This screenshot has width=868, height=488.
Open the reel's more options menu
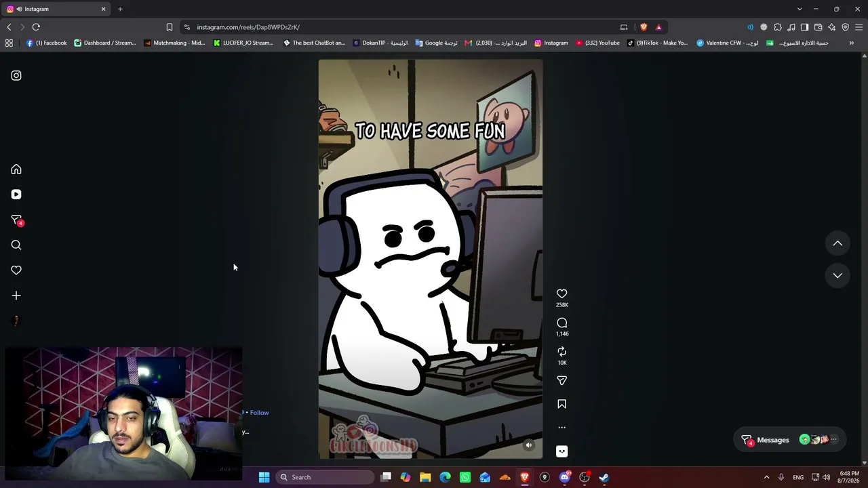pos(561,428)
